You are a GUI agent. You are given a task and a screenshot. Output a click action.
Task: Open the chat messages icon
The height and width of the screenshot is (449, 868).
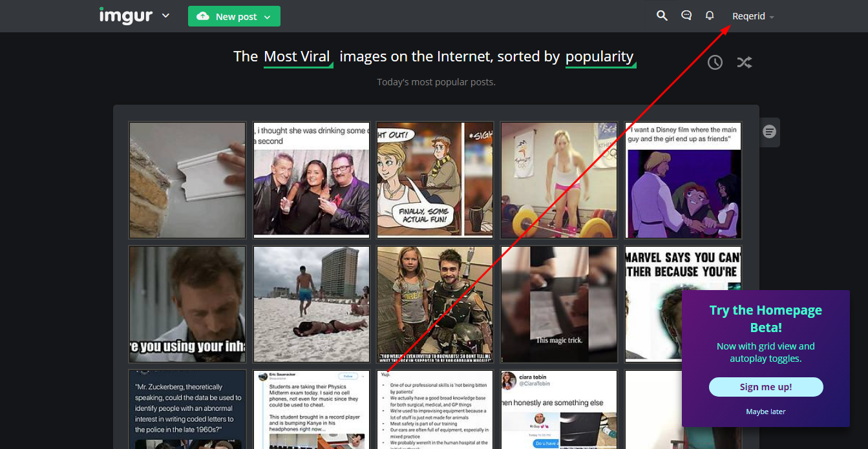click(686, 15)
